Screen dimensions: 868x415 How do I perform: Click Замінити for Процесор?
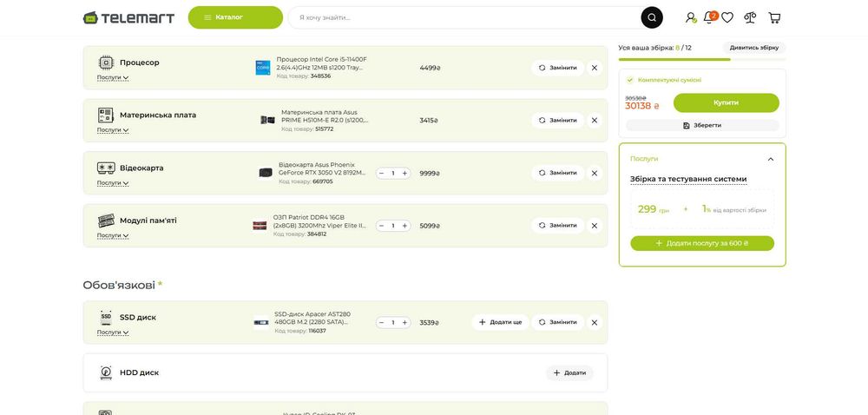point(557,68)
